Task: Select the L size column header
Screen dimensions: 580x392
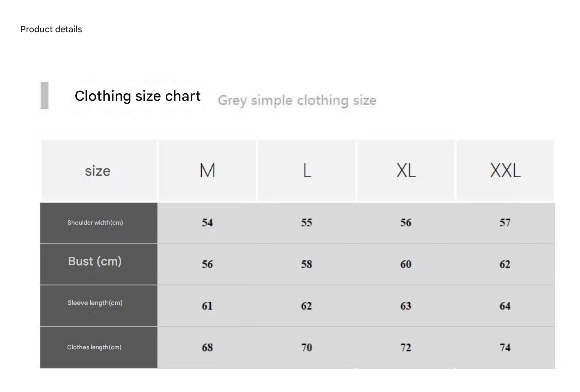Action: point(307,171)
